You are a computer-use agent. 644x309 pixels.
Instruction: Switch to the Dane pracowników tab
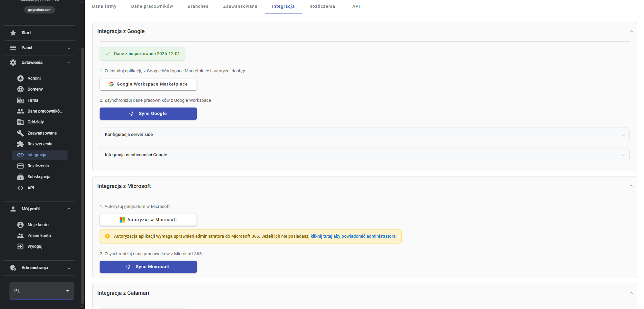click(152, 6)
